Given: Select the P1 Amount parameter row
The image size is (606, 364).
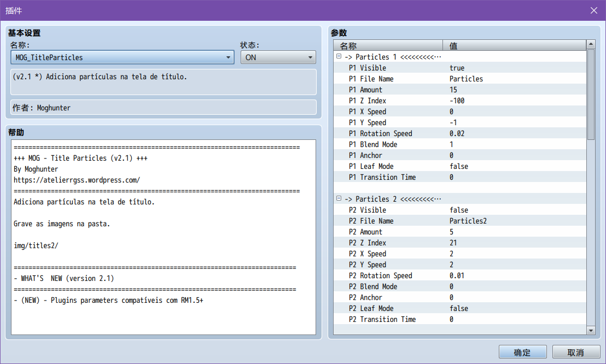Looking at the screenshot, I should (x=460, y=90).
